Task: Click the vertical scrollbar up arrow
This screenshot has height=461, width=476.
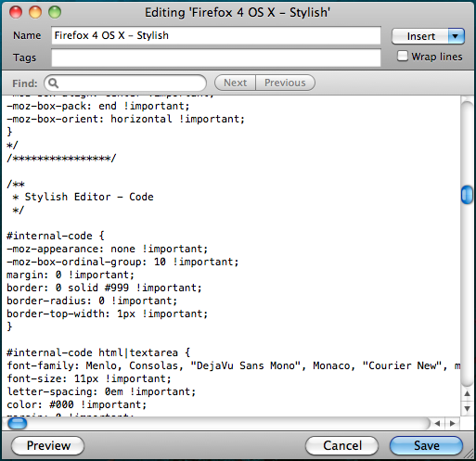Action: [x=467, y=394]
